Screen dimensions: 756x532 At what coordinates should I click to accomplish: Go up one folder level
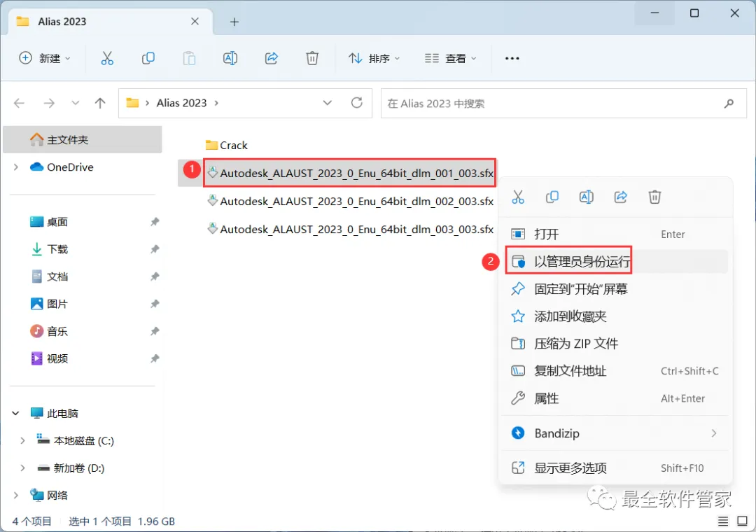tap(100, 103)
